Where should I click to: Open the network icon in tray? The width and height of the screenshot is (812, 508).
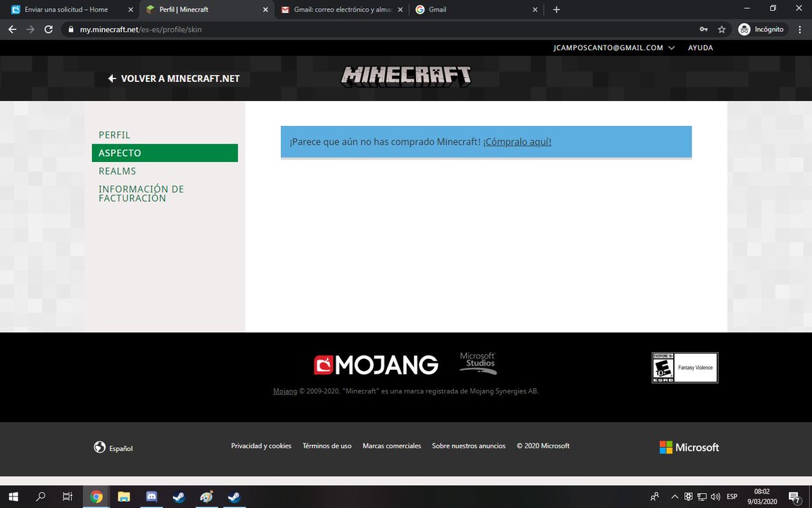[x=702, y=496]
